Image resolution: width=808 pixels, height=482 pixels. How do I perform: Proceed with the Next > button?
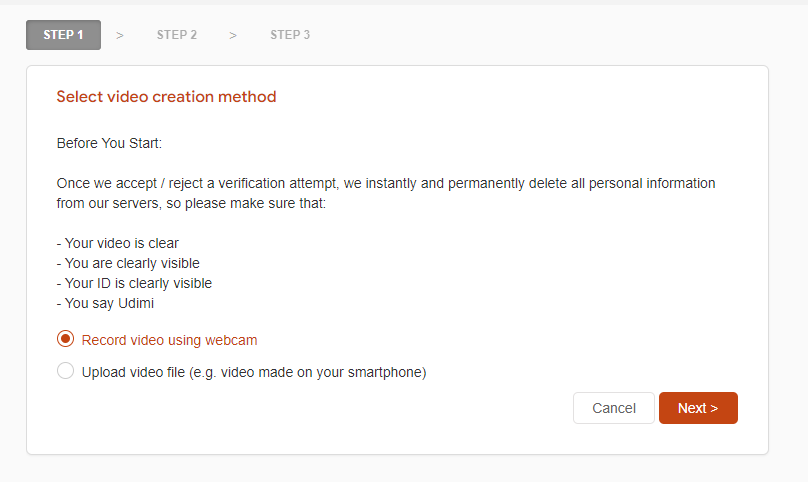[x=698, y=408]
